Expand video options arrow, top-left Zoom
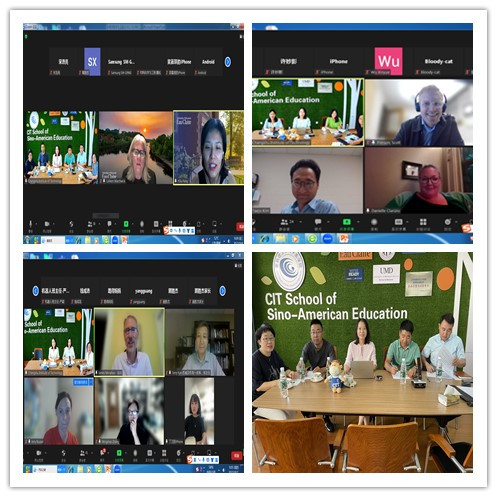The image size is (497, 497). 54,224
